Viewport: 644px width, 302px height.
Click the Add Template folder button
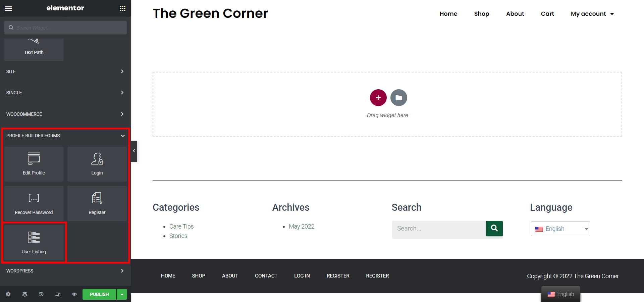tap(399, 98)
